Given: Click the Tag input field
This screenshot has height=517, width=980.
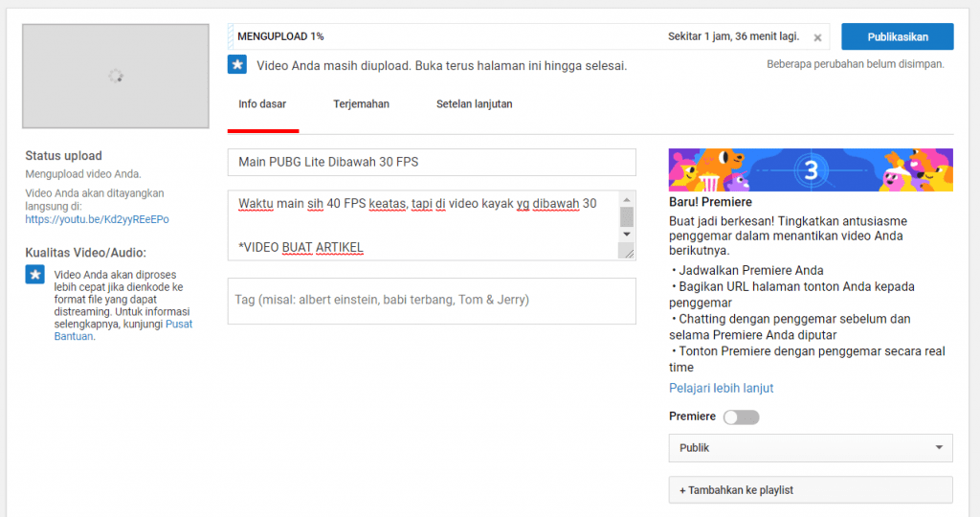Looking at the screenshot, I should point(432,301).
